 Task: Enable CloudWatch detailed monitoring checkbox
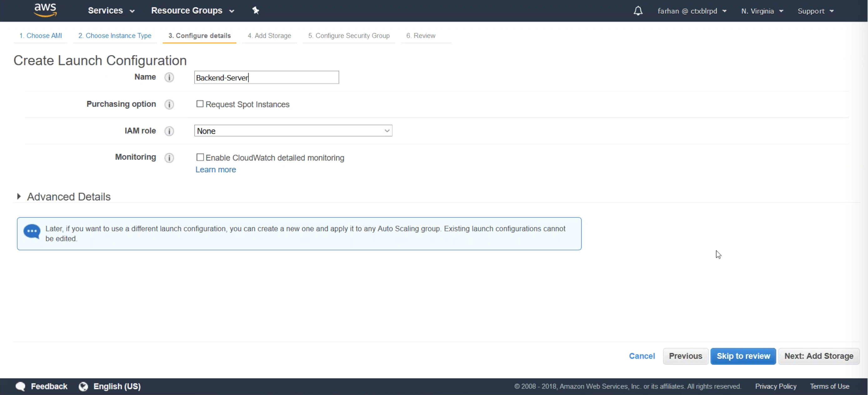tap(200, 158)
